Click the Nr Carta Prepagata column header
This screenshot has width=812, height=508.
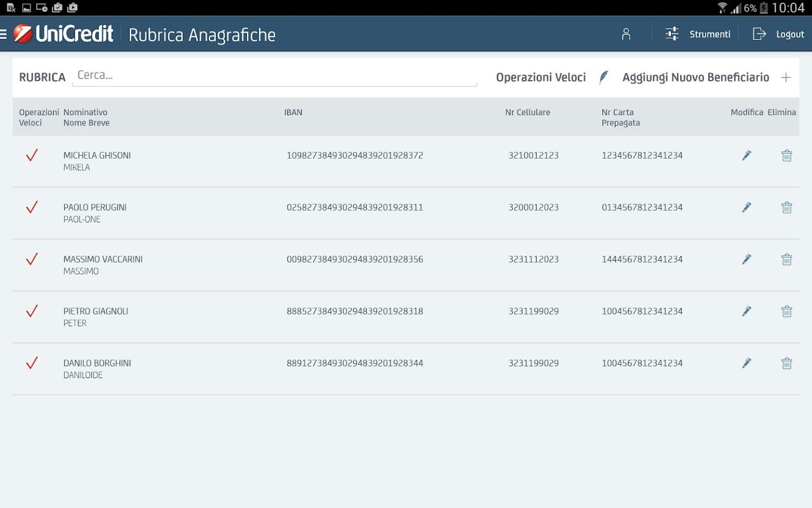[621, 117]
